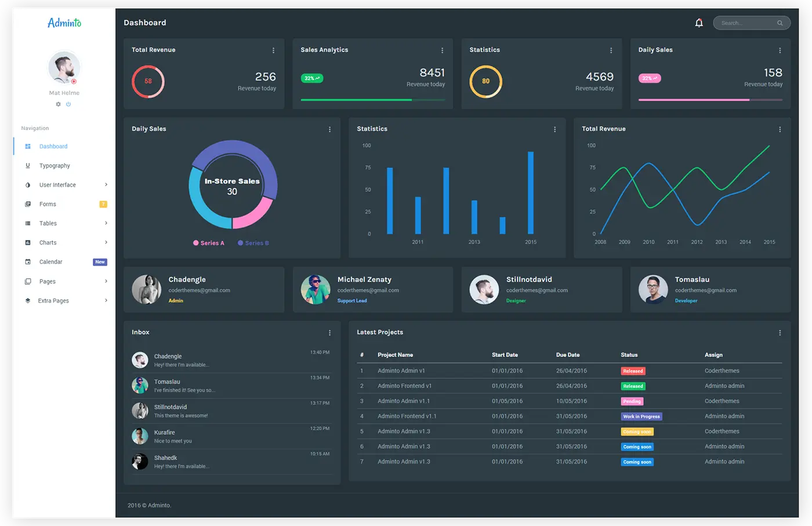The height and width of the screenshot is (526, 812).
Task: Expand the User Interface submenu
Action: (x=106, y=185)
